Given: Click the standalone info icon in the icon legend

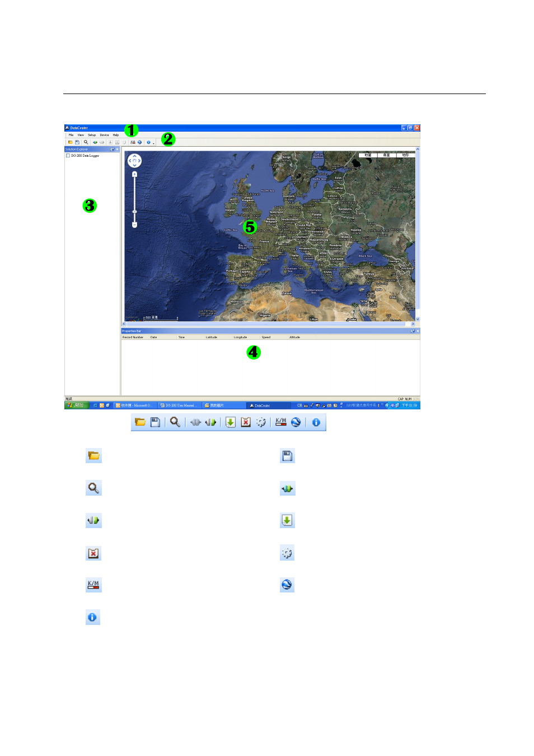Looking at the screenshot, I should click(93, 617).
